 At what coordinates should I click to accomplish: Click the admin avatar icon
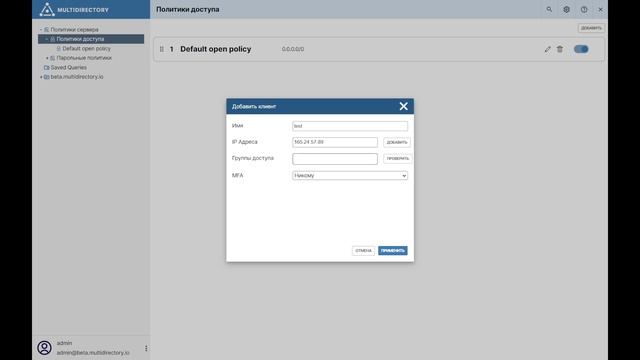click(x=44, y=348)
